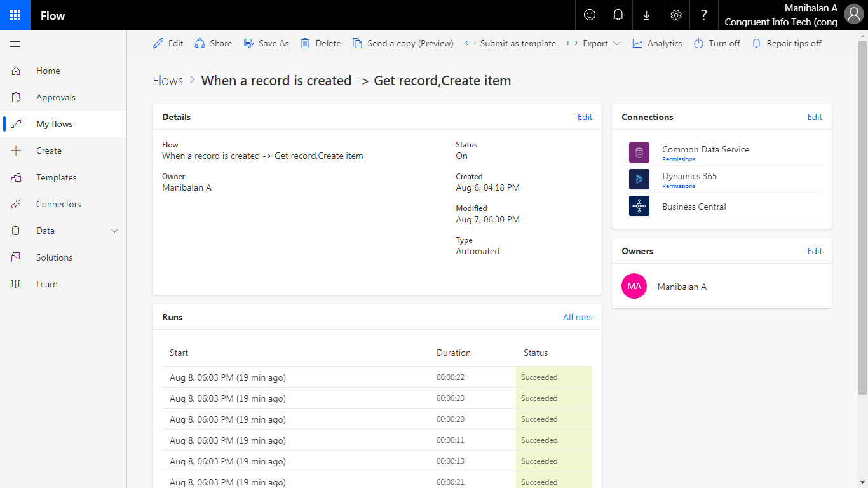Click owner name Manibalan A in Owners
868x488 pixels.
pos(682,287)
